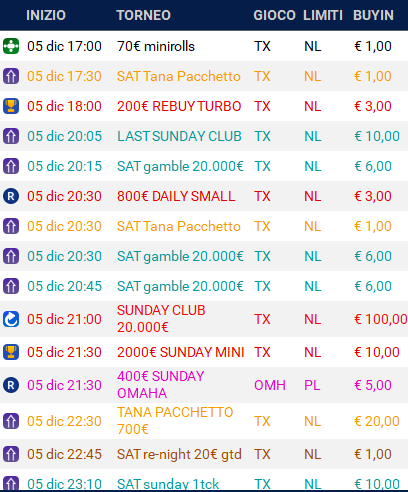Viewport: 408px width, 492px height.
Task: Click the R icon for 400€ SUNDAY OMAHA
Action: pos(11,385)
